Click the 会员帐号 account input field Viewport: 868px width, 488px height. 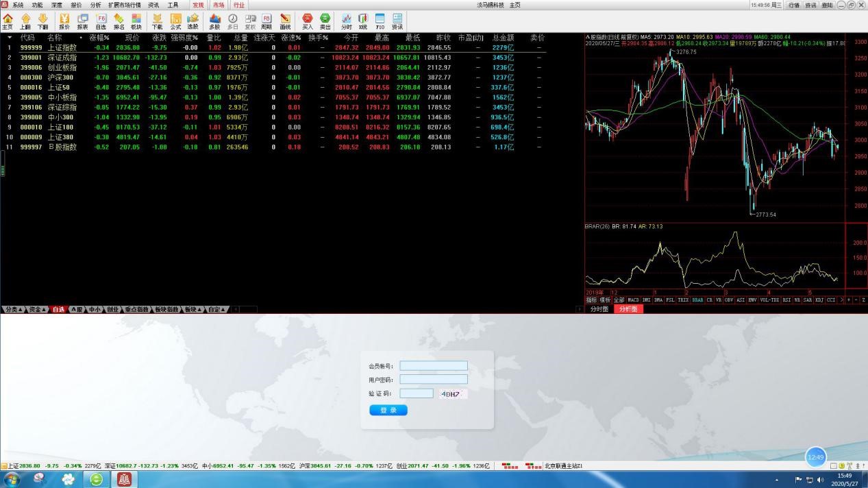tap(433, 366)
